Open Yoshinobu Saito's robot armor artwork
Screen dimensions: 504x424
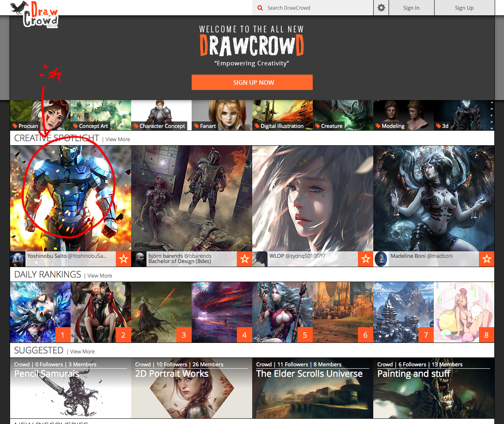pyautogui.click(x=71, y=198)
